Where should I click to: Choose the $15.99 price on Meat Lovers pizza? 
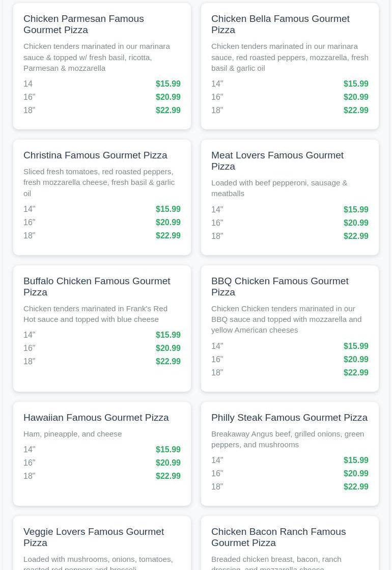click(356, 209)
